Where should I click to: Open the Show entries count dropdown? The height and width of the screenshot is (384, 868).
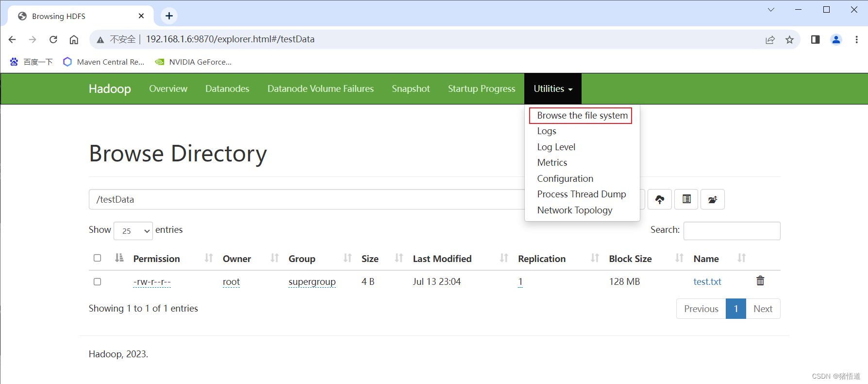click(x=134, y=231)
